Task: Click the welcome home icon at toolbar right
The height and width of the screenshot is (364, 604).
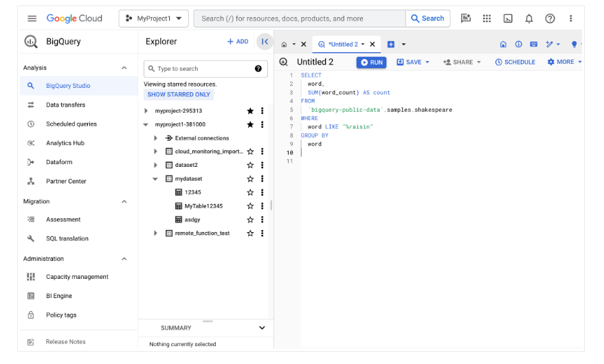Action: point(503,44)
